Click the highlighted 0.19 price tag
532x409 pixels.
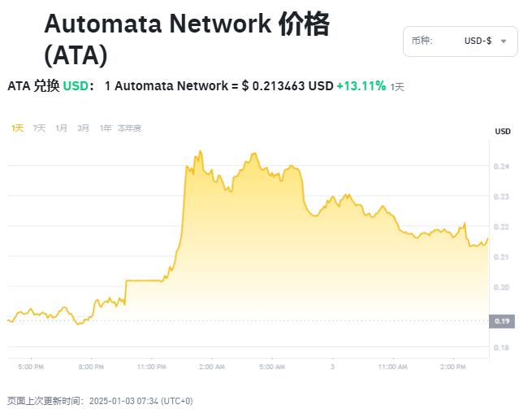[503, 321]
